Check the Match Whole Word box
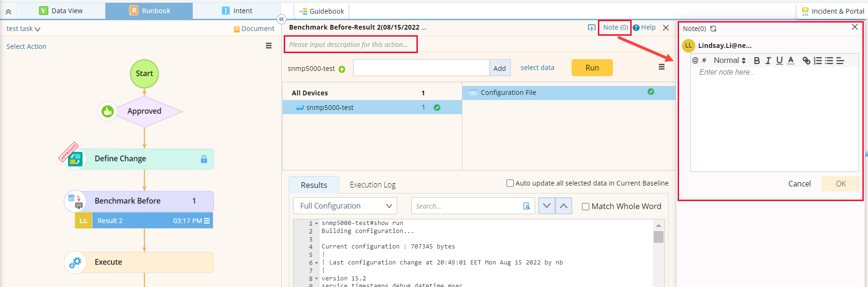Screen dimensions: 868x287 pos(586,207)
